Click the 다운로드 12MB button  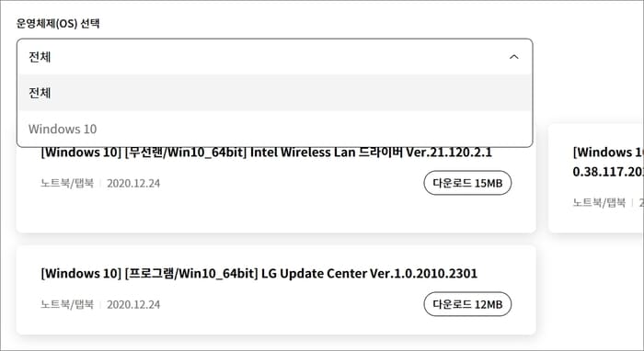pyautogui.click(x=467, y=304)
